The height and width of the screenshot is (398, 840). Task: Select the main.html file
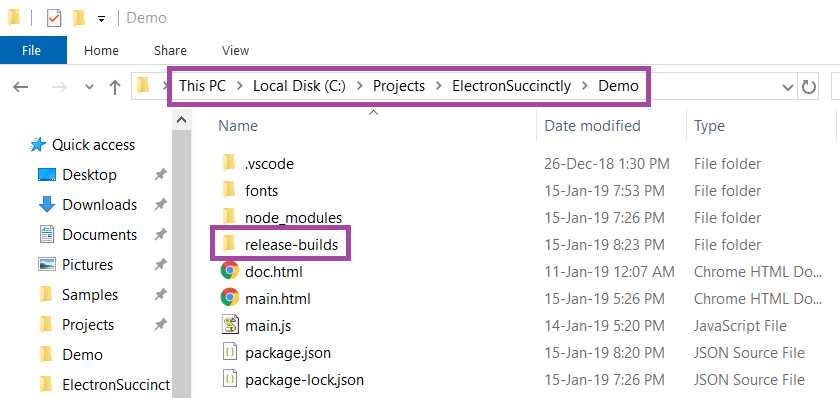pyautogui.click(x=278, y=299)
